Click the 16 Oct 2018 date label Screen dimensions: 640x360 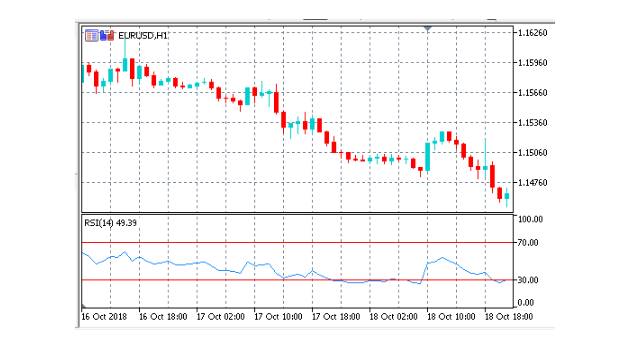[104, 317]
